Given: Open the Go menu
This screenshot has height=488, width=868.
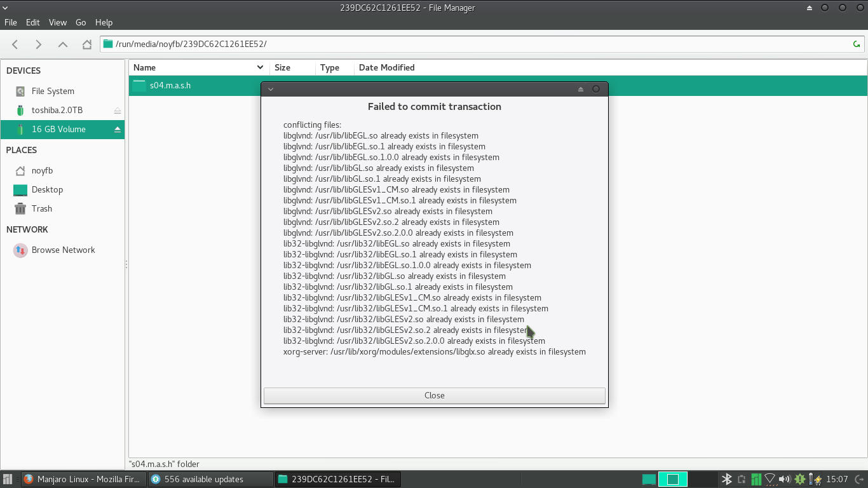Looking at the screenshot, I should point(81,22).
